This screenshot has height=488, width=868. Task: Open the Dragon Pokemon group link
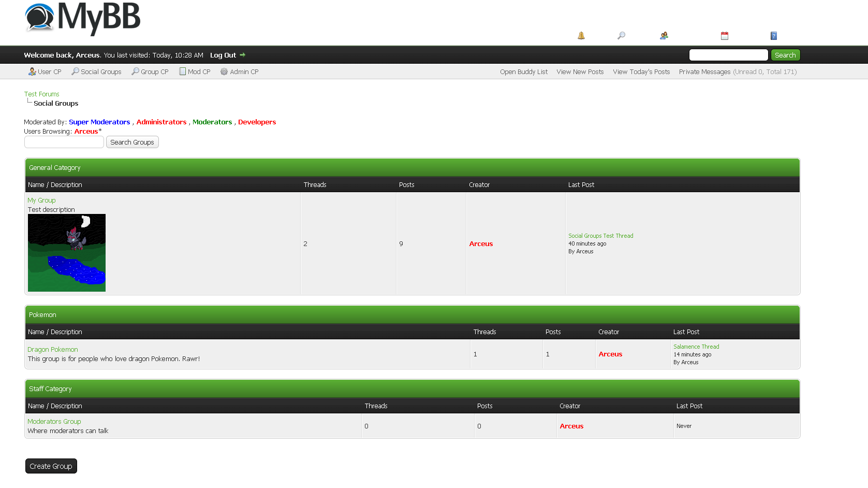pos(53,350)
